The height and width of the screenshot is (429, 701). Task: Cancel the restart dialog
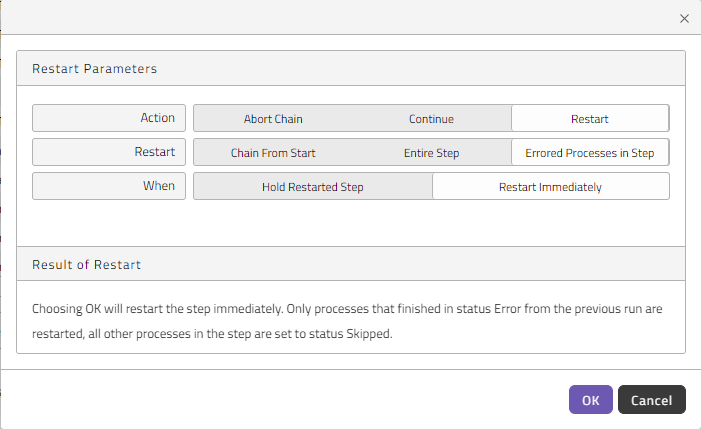(651, 400)
